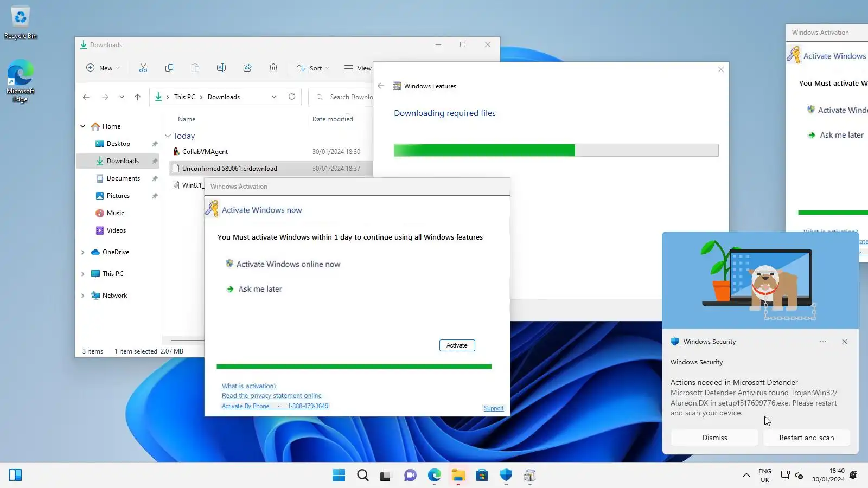This screenshot has height=488, width=868.
Task: Sort files by the Name column header
Action: (187, 119)
